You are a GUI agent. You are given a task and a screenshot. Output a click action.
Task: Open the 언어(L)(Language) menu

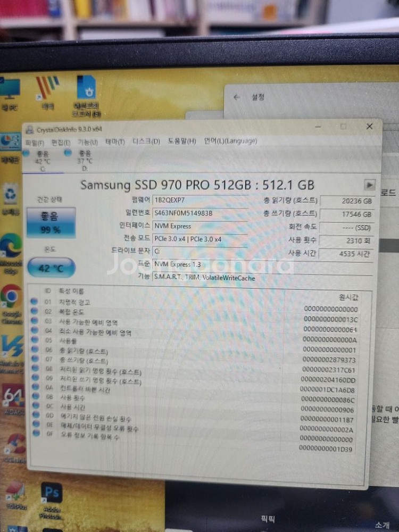pyautogui.click(x=230, y=140)
